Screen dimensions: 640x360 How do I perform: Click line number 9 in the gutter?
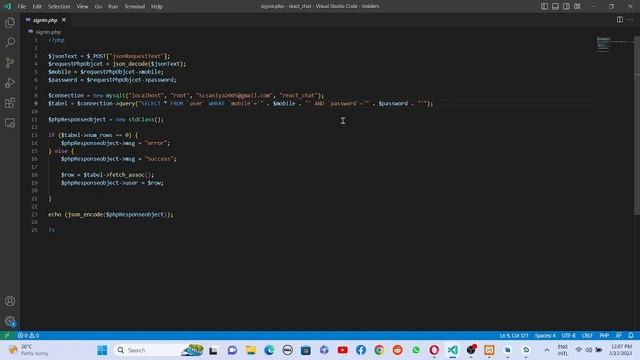point(36,104)
